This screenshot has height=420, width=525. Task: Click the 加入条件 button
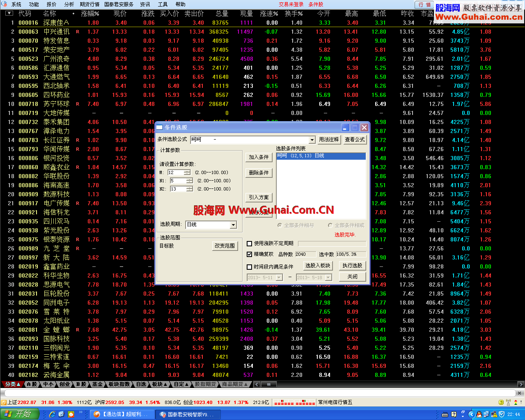pos(259,157)
